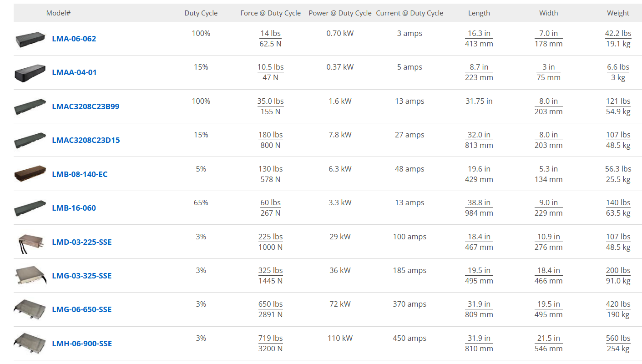Open the LMG-06-650-SSE model link
The image size is (642, 364).
(81, 309)
